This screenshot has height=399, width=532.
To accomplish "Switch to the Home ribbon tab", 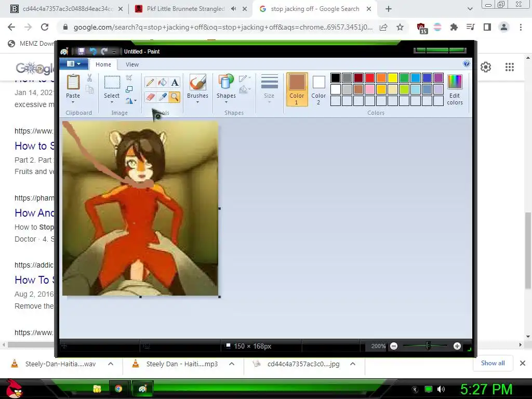I will coord(103,64).
